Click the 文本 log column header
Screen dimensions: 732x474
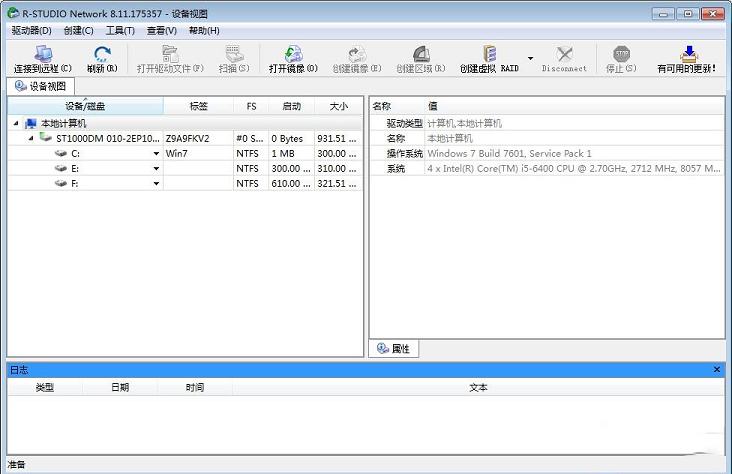479,387
